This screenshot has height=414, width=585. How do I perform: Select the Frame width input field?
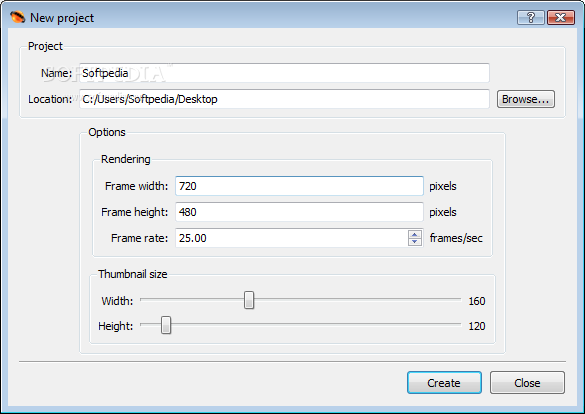[x=299, y=186]
